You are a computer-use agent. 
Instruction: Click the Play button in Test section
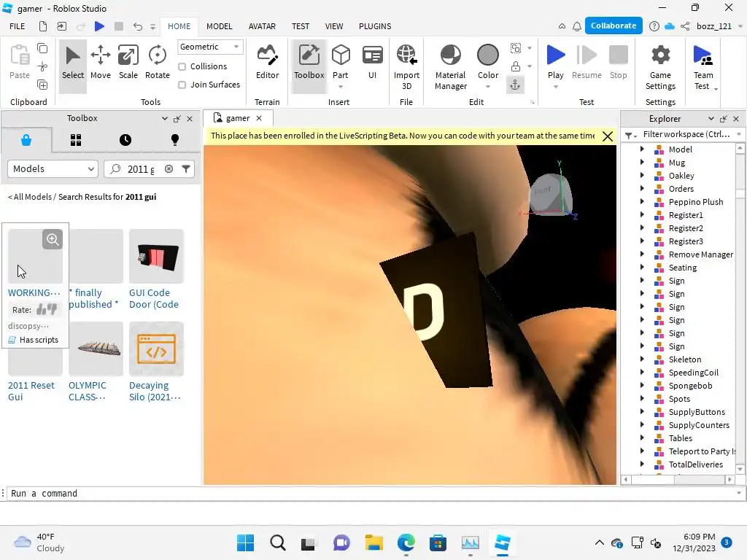(x=555, y=61)
